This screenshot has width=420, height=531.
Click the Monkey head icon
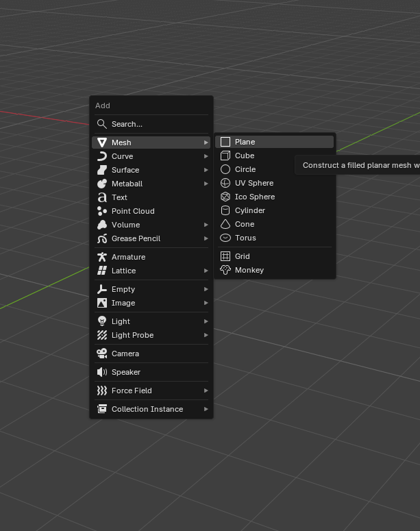click(225, 270)
